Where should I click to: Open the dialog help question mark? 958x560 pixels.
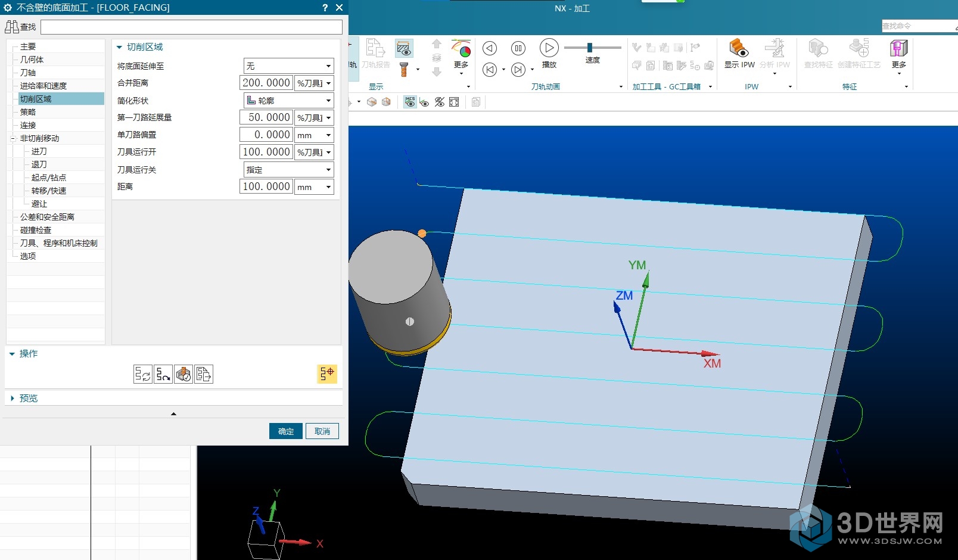point(325,8)
